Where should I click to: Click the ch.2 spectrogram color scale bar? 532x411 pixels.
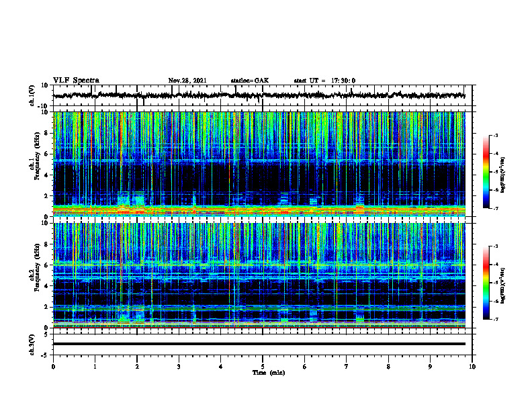coord(486,283)
